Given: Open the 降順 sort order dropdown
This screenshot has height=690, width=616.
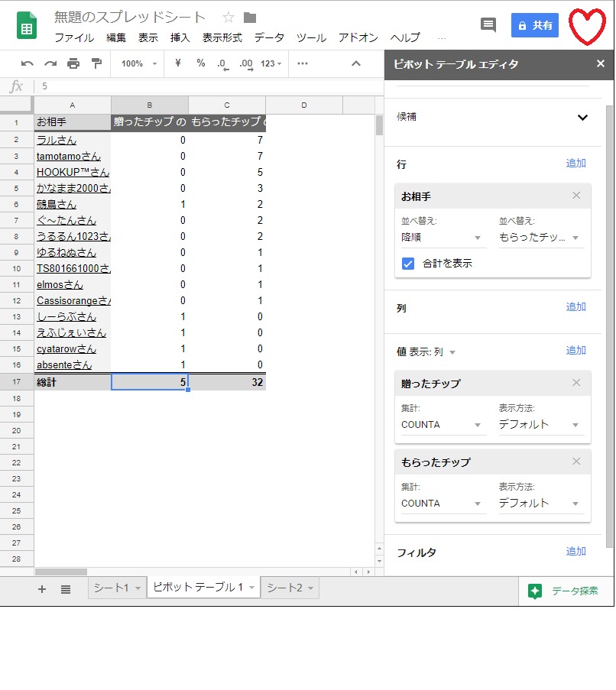Looking at the screenshot, I should 443,238.
